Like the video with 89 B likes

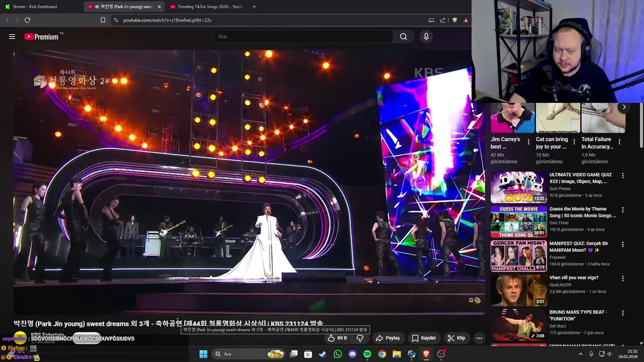[x=338, y=338]
